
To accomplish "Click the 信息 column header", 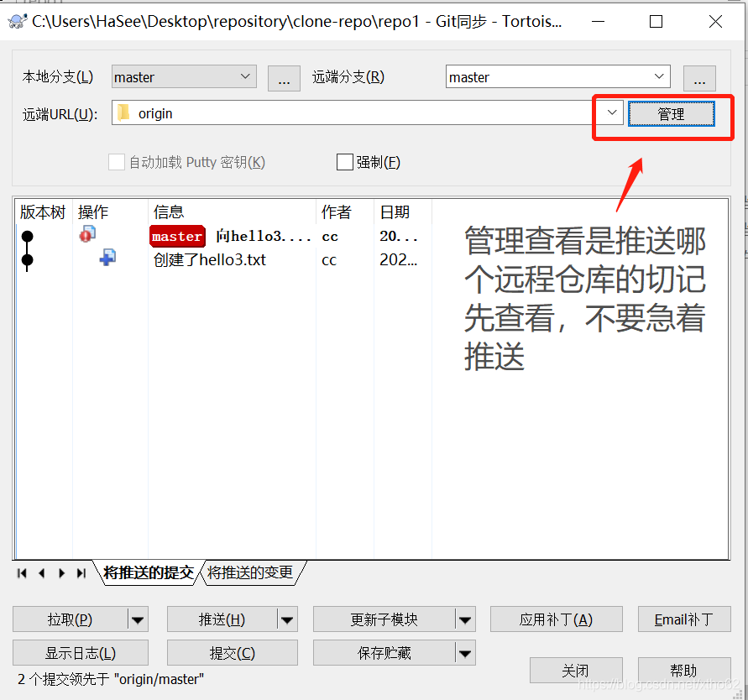I will [x=232, y=212].
